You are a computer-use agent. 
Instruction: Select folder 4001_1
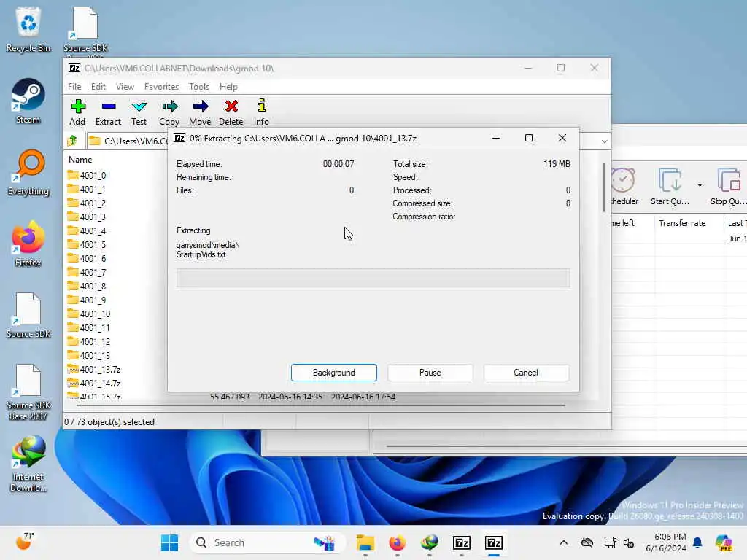tap(87, 189)
